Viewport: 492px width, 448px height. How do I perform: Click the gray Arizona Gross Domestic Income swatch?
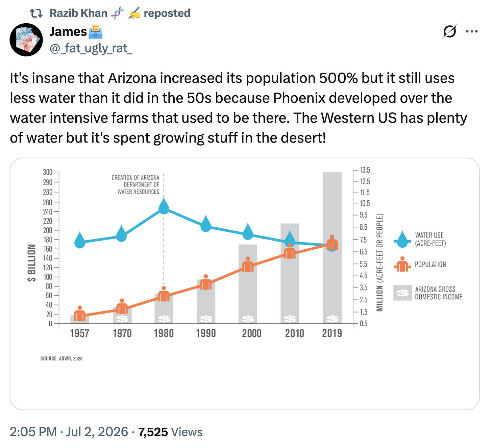click(402, 293)
